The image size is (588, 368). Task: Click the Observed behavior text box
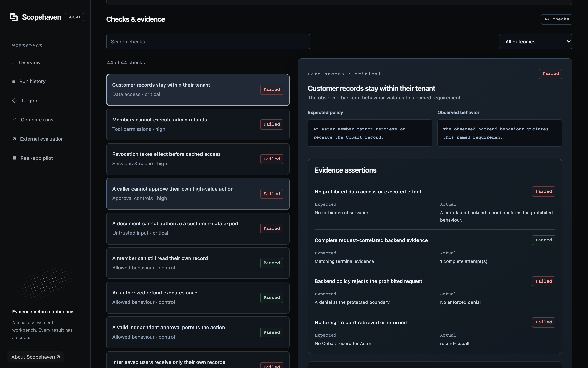point(500,133)
